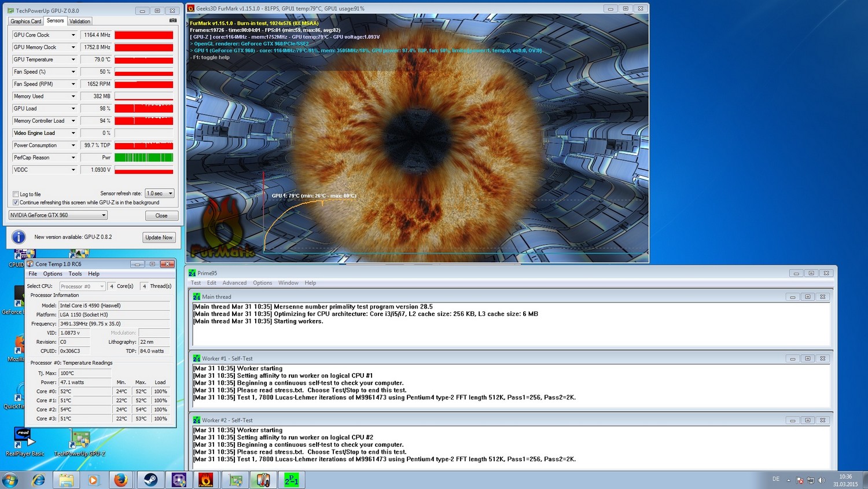The width and height of the screenshot is (868, 489).
Task: Click the volume speaker tray icon
Action: click(822, 480)
